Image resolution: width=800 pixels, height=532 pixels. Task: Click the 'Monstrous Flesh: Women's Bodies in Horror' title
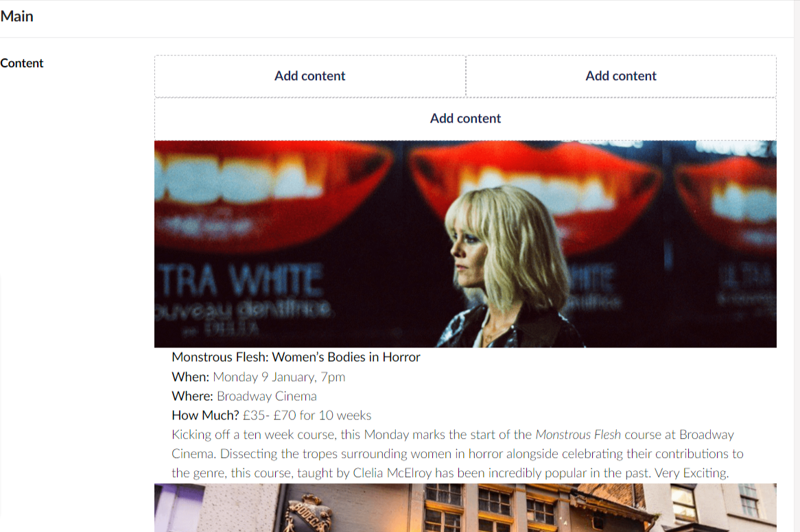coord(296,357)
